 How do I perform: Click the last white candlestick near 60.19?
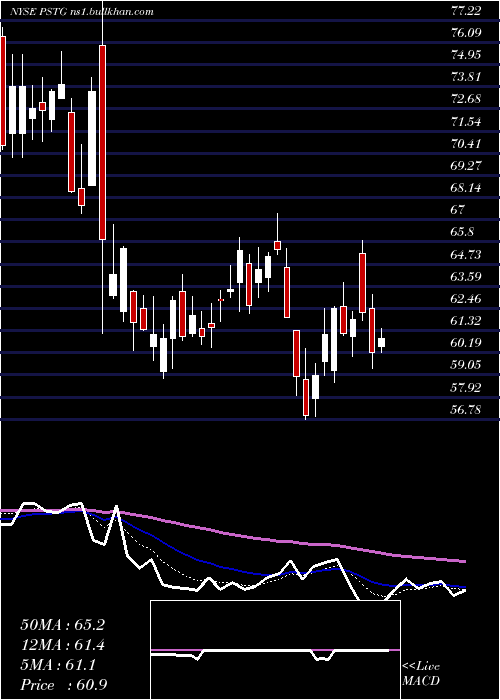[381, 342]
